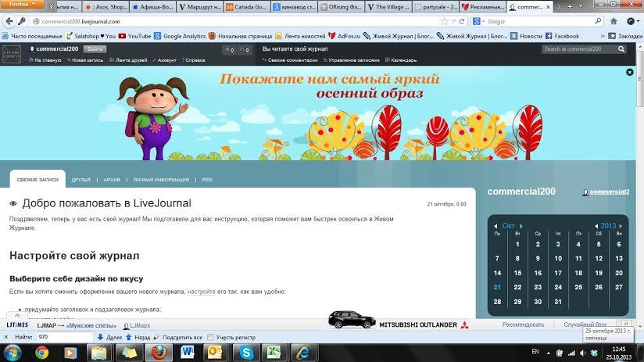Click bookmark star in address bar
The width and height of the screenshot is (644, 362).
443,21
